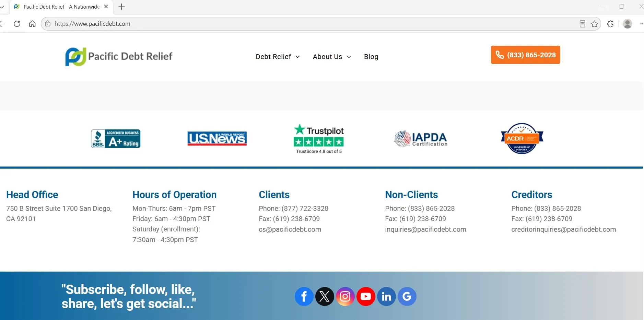Viewport: 644px width, 320px height.
Task: Click the U.S. News logo
Action: tap(217, 138)
